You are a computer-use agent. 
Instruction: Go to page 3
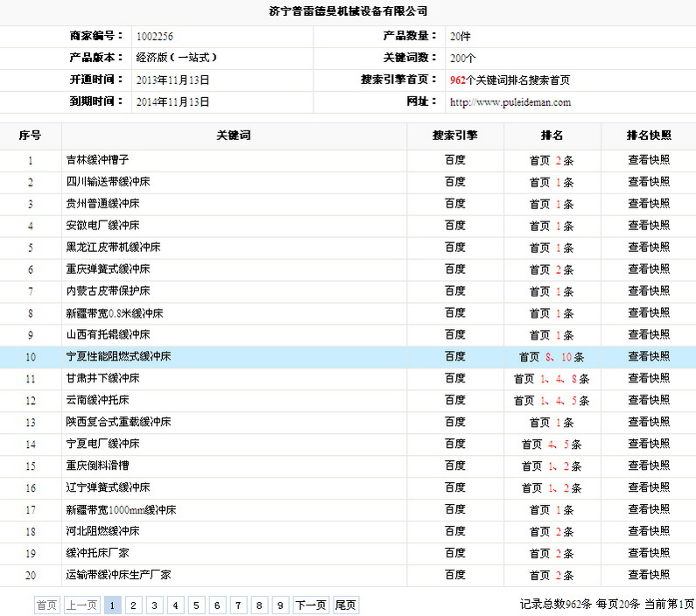[x=154, y=605]
